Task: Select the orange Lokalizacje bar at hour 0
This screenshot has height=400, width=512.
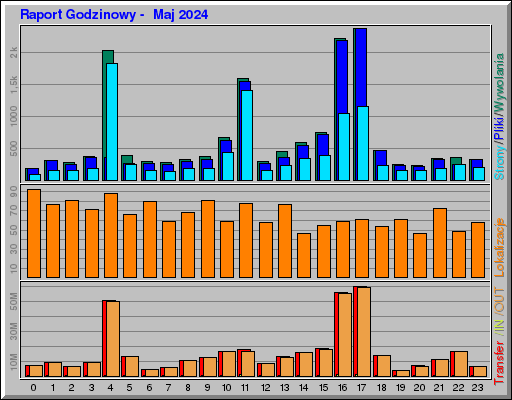Action: click(x=34, y=233)
